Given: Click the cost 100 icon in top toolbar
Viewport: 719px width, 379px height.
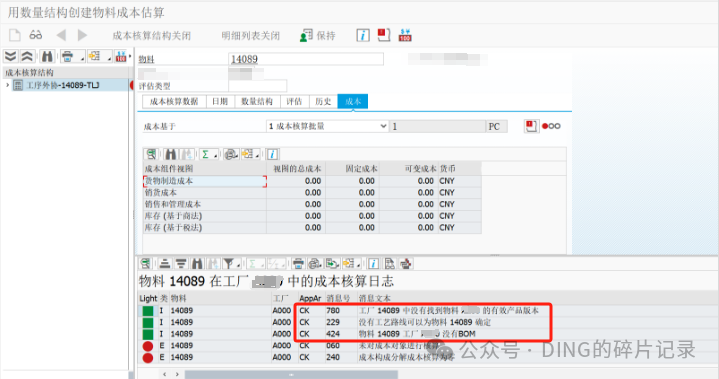Looking at the screenshot, I should tap(405, 35).
